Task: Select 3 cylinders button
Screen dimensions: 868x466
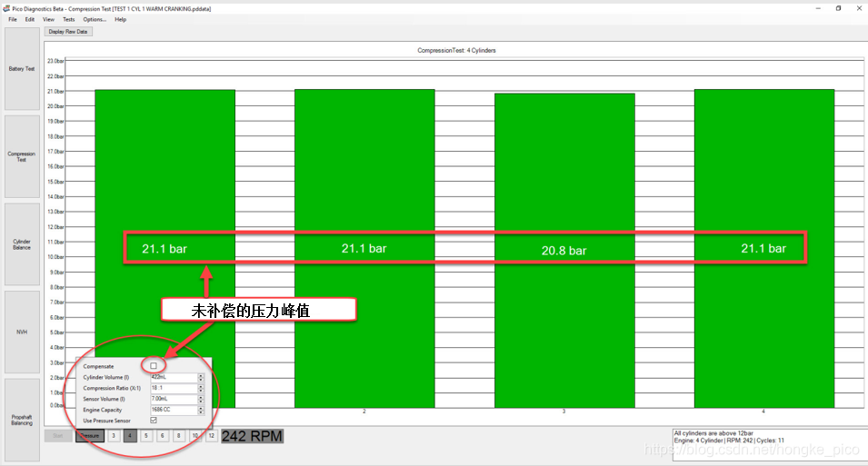Action: (114, 435)
